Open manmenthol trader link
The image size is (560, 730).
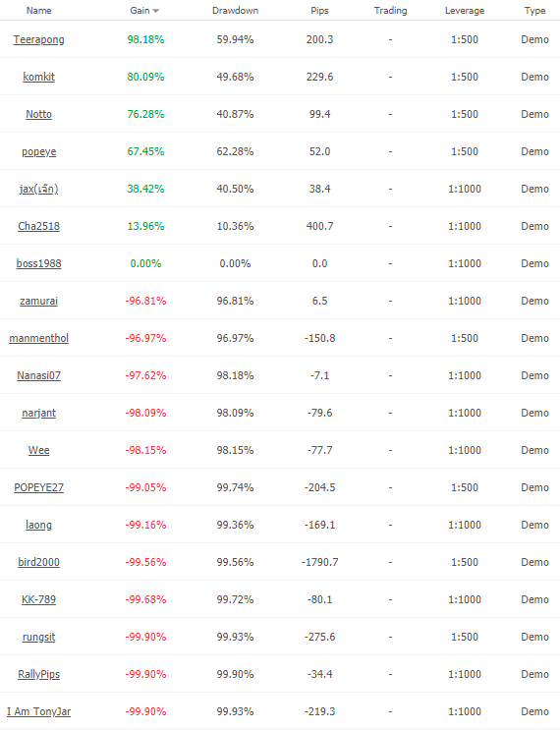38,338
